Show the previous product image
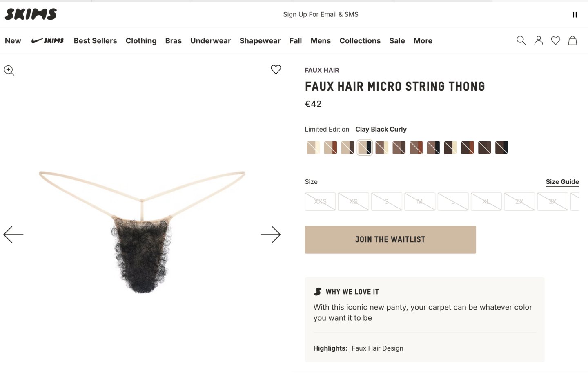 tap(13, 235)
